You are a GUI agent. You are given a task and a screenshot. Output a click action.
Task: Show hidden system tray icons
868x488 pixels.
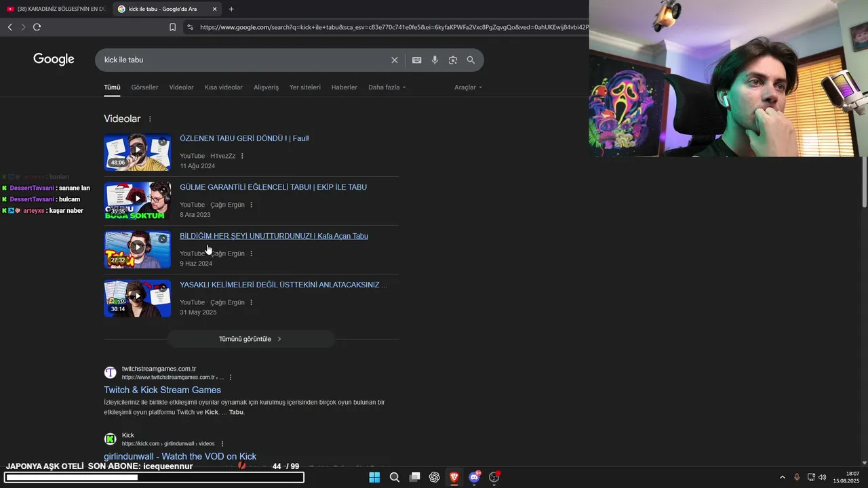point(782,477)
